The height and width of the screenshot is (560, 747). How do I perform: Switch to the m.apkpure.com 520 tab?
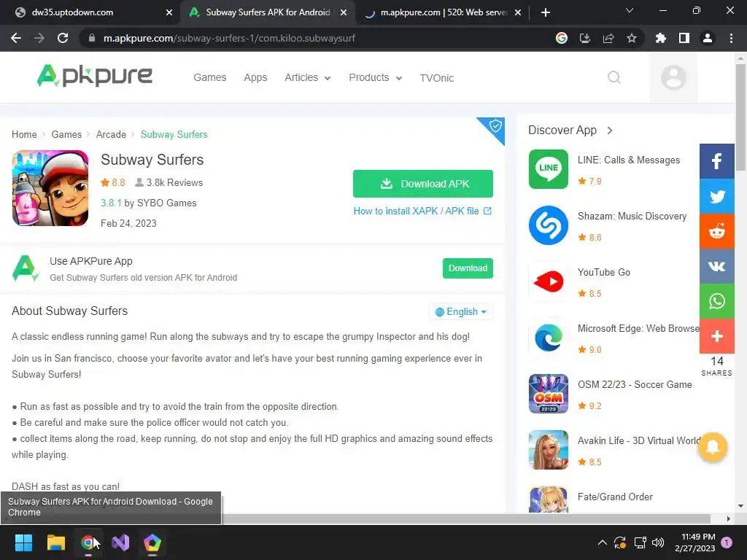(x=443, y=12)
